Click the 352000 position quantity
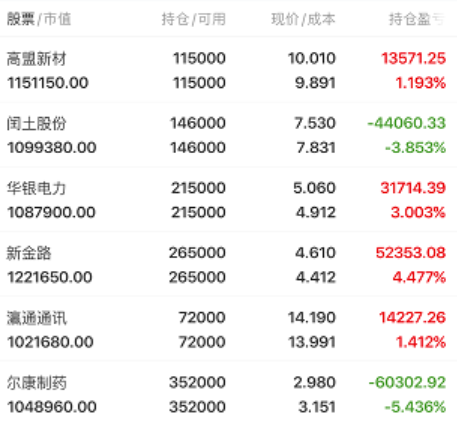The image size is (457, 423). click(197, 382)
